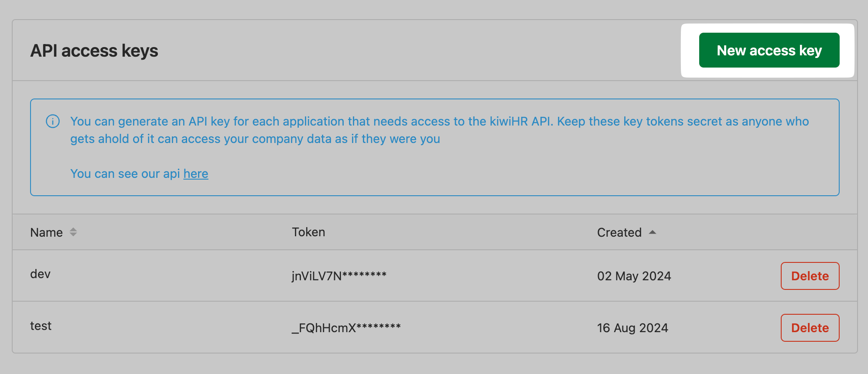Sort by the Name column header
Image resolution: width=868 pixels, height=374 pixels.
[47, 232]
